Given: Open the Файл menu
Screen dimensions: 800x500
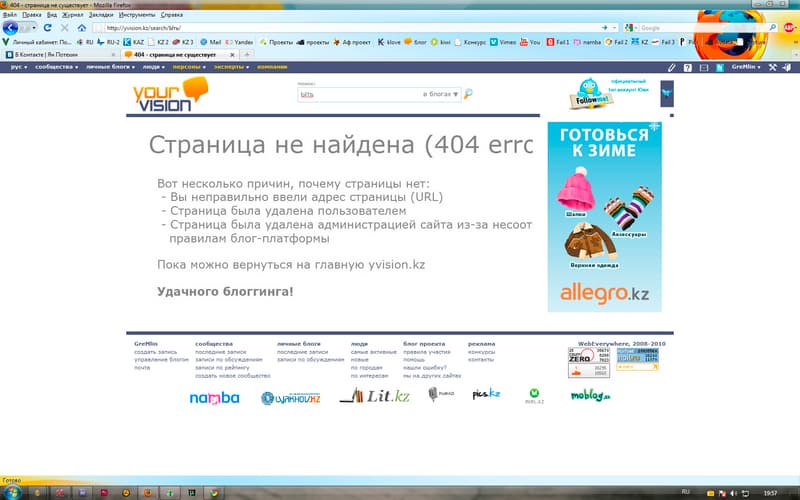Looking at the screenshot, I should (10, 15).
